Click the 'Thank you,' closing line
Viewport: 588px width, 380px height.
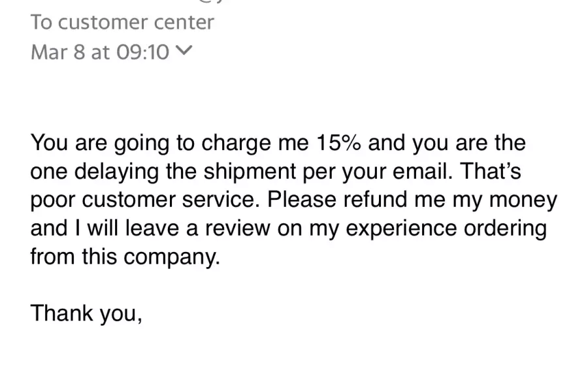(86, 313)
